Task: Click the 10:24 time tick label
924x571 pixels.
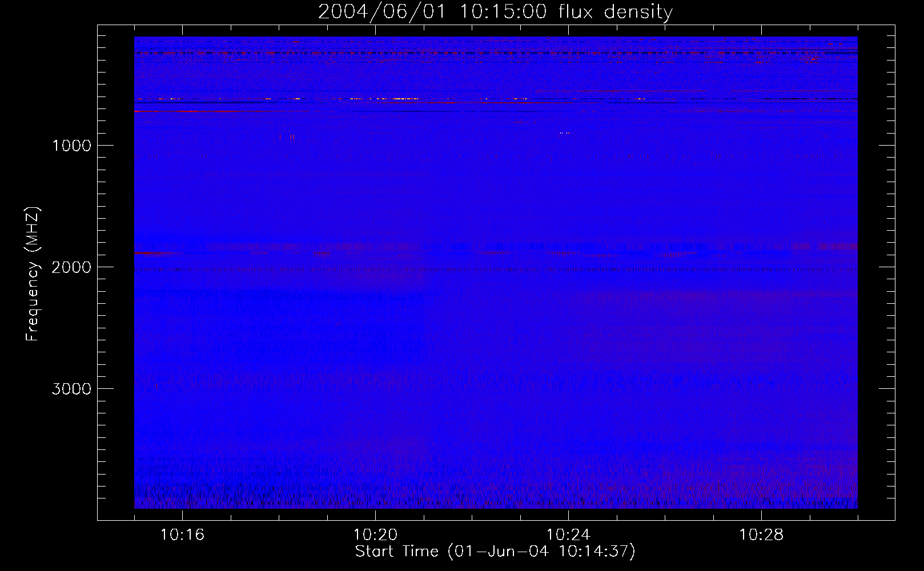Action: pyautogui.click(x=568, y=535)
